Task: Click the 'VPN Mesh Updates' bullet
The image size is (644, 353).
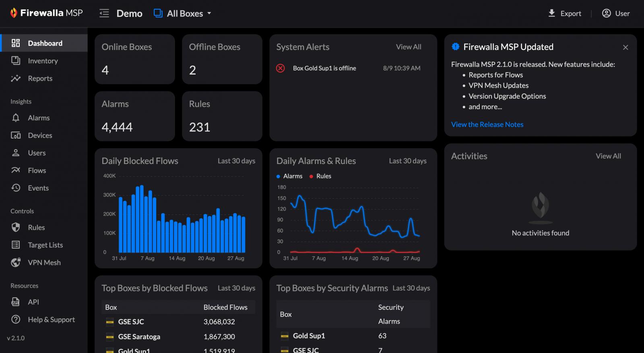Action: click(x=499, y=85)
